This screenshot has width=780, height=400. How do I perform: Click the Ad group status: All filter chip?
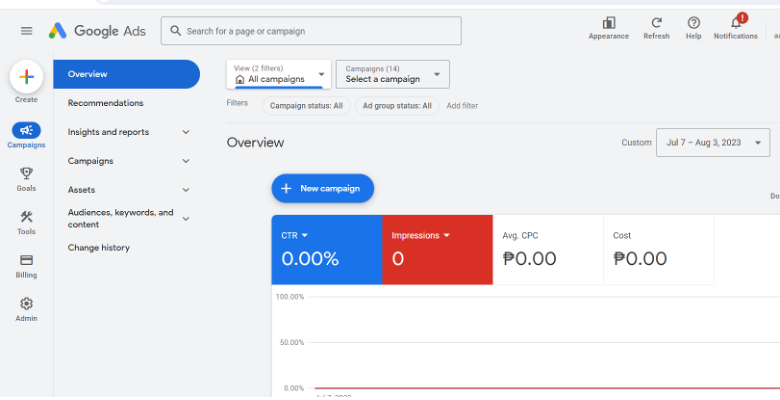397,106
